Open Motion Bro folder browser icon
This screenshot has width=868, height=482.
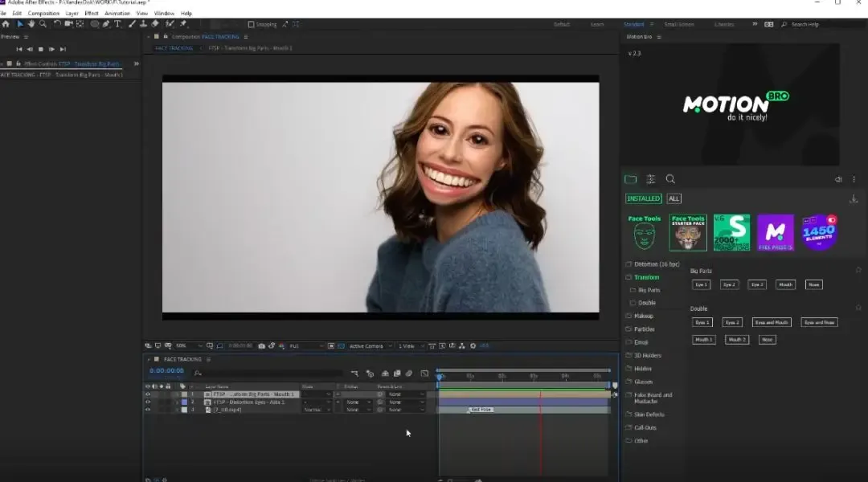point(631,179)
